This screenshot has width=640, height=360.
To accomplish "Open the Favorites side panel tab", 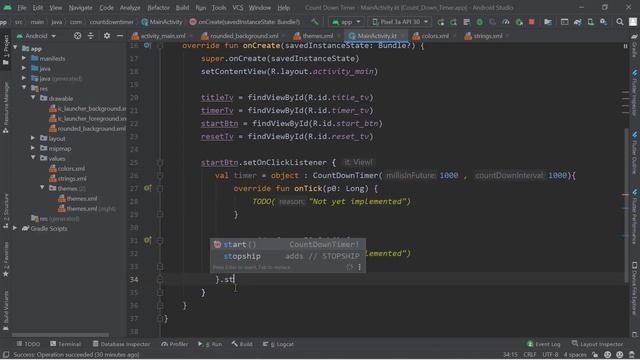I will coord(6,260).
